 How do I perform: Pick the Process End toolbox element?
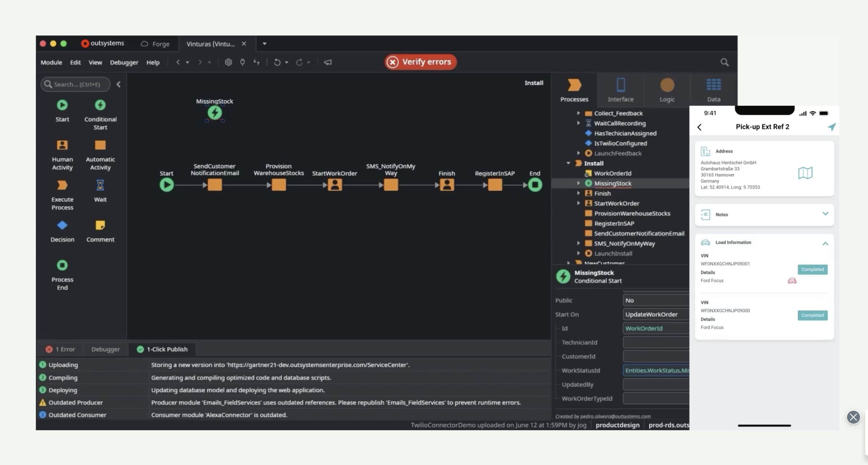point(62,275)
